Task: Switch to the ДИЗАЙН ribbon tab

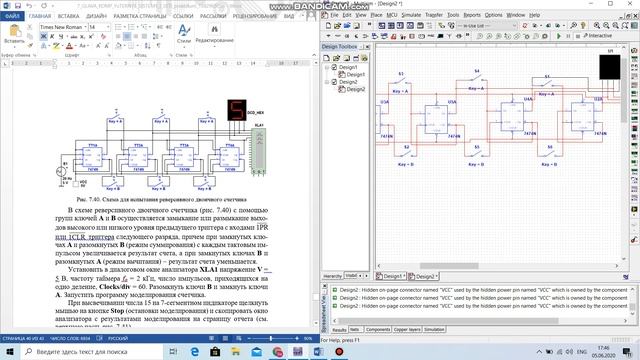Action: pos(96,16)
